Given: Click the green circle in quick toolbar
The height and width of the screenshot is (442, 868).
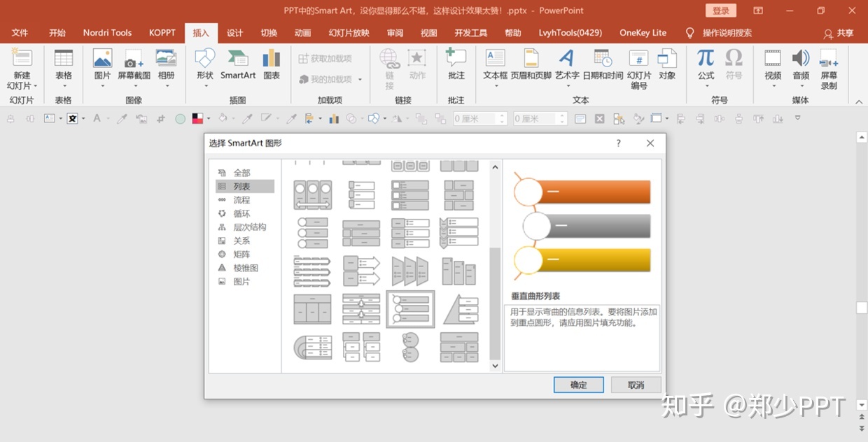Looking at the screenshot, I should 180,119.
